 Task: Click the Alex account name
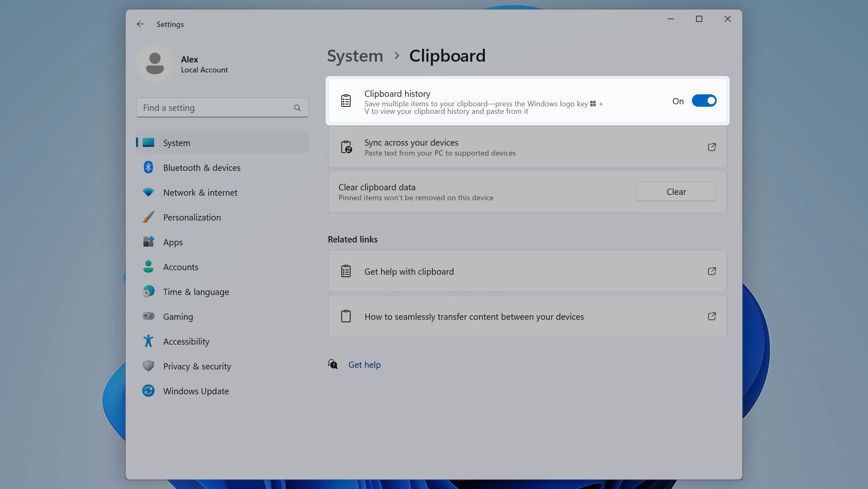pos(190,59)
